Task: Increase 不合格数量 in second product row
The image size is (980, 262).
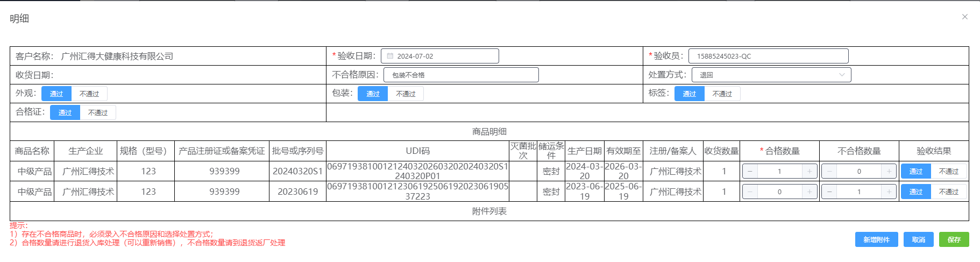Action: coord(889,192)
